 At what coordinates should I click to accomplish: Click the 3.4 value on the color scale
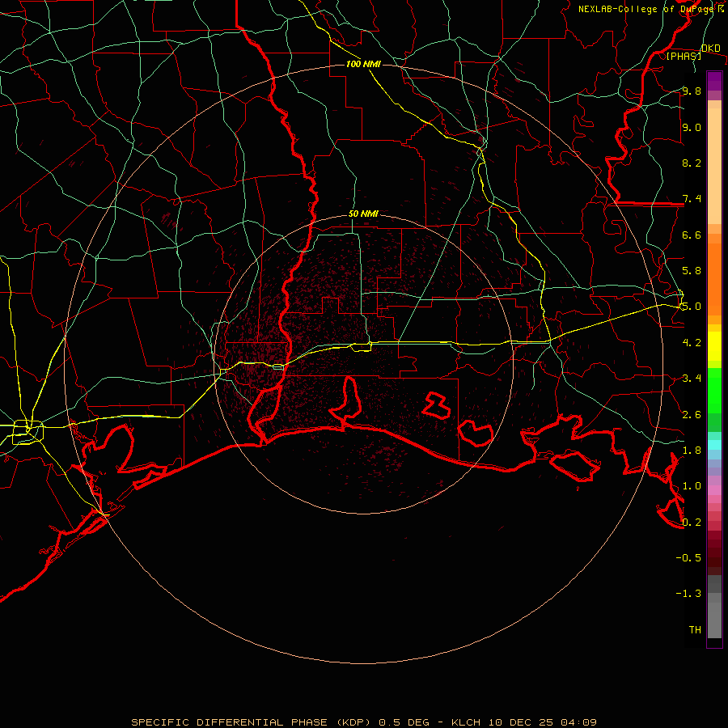click(692, 378)
